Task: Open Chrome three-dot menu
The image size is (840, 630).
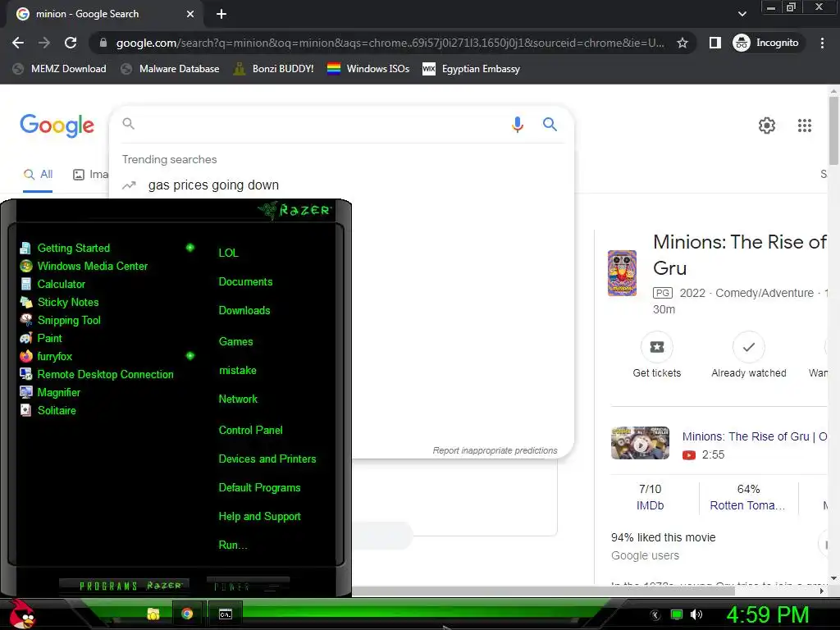Action: (x=822, y=43)
